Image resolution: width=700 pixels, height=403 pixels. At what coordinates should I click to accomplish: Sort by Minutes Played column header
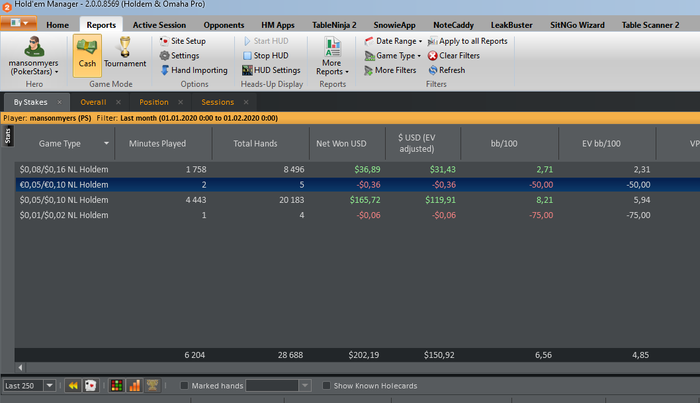tap(158, 143)
